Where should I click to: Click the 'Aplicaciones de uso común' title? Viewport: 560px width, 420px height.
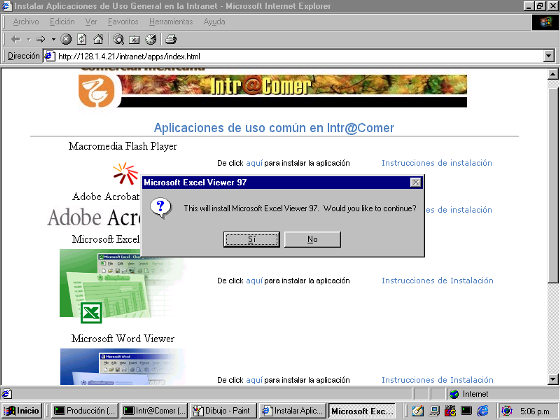click(274, 128)
